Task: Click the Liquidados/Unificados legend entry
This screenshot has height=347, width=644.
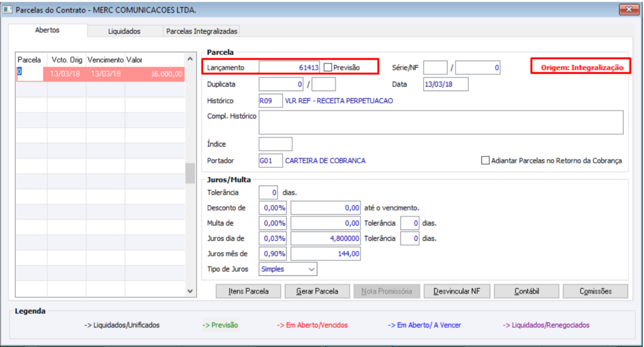Action: click(x=122, y=325)
